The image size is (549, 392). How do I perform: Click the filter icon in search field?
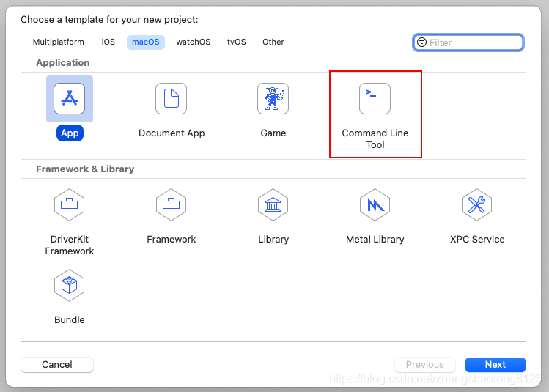click(x=422, y=42)
